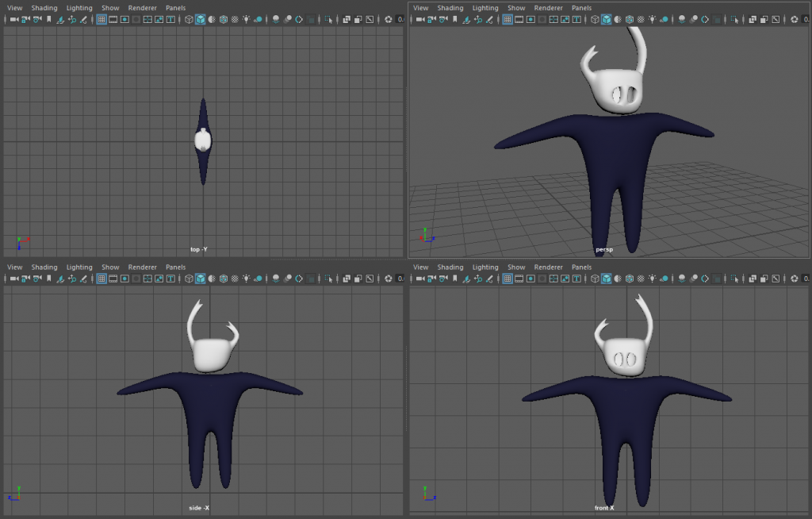
Task: Click Smooth Shade All cube in front panel
Action: (606, 279)
